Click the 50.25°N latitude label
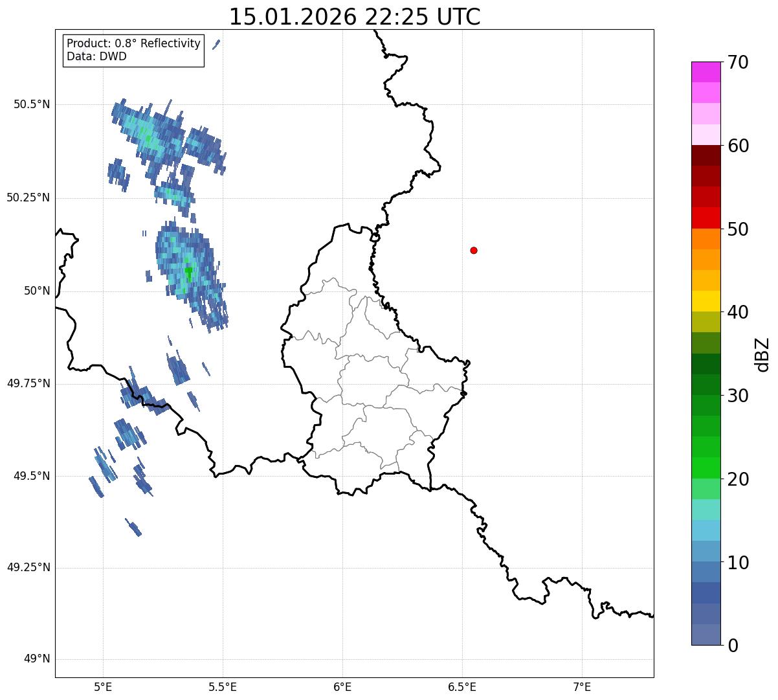This screenshot has height=700, width=778. click(28, 198)
